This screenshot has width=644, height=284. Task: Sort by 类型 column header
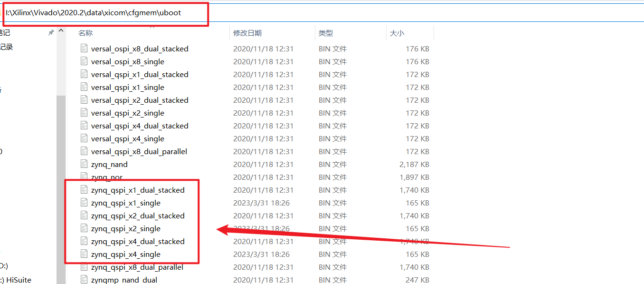tap(326, 33)
